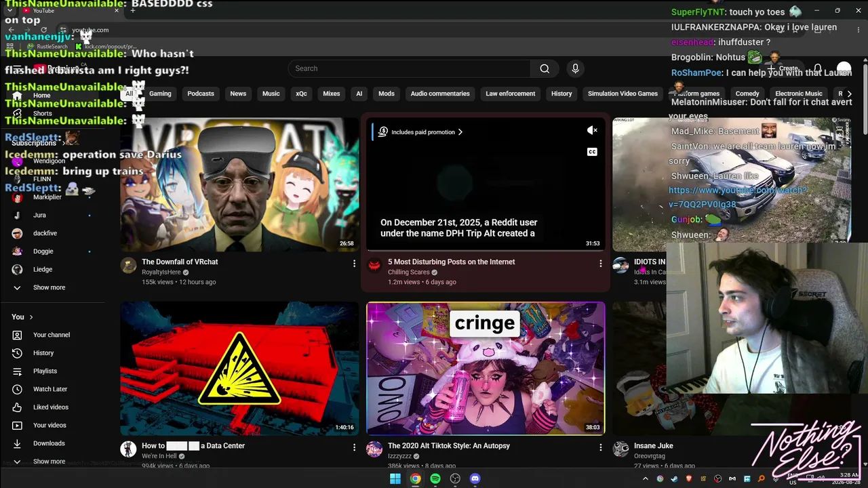868x488 pixels.
Task: Open the RustleSearch bookmark
Action: coord(47,47)
